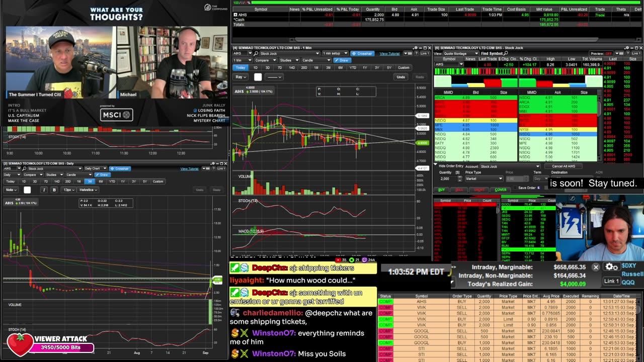This screenshot has width=644, height=362.
Task: Open View Tutorial link in Daily chart
Action: coord(190,168)
